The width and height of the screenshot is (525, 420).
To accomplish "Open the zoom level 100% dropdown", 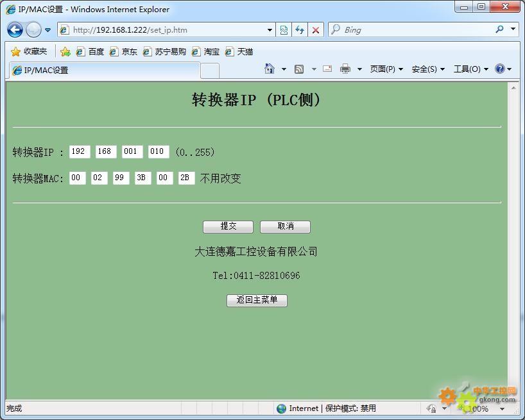I will [502, 408].
